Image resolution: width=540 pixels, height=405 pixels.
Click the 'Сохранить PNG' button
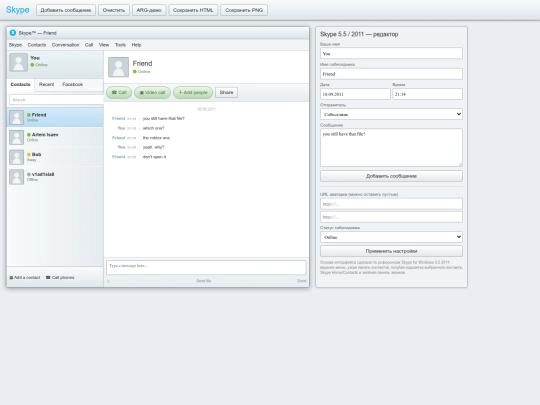(x=244, y=10)
